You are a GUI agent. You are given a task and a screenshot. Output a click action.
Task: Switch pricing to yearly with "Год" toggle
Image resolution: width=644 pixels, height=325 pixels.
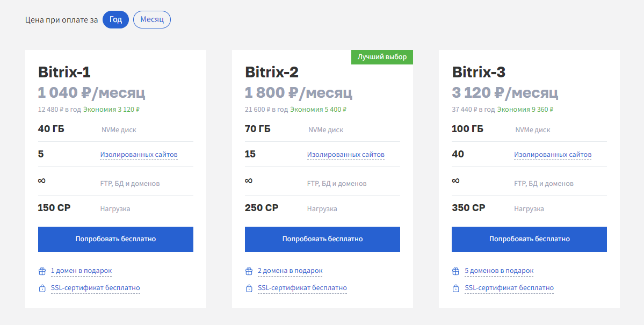(115, 20)
